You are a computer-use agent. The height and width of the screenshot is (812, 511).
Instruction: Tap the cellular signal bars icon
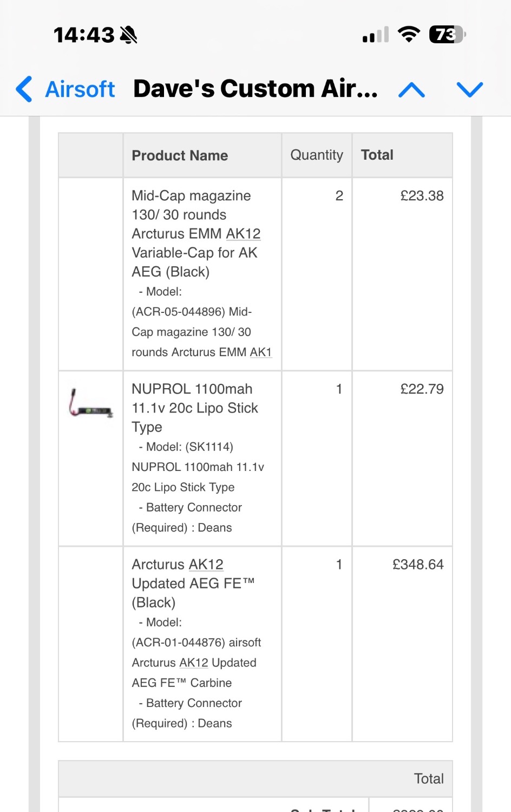[x=376, y=35]
